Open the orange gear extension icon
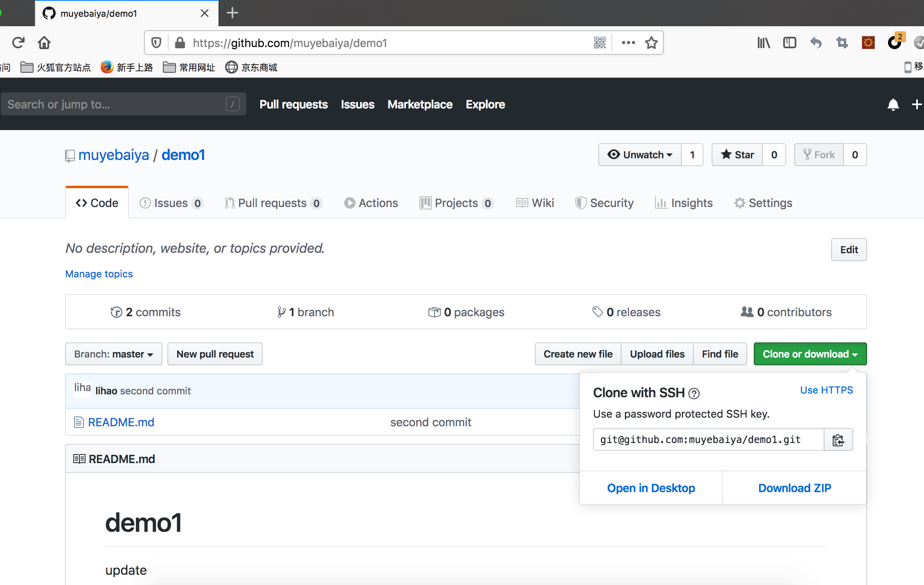The width and height of the screenshot is (924, 585). coord(868,43)
